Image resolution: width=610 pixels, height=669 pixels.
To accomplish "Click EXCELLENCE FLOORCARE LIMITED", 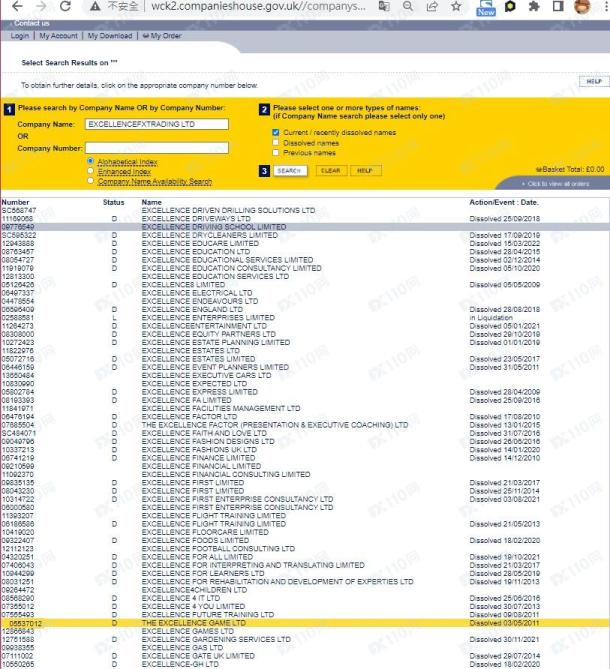I will 205,532.
